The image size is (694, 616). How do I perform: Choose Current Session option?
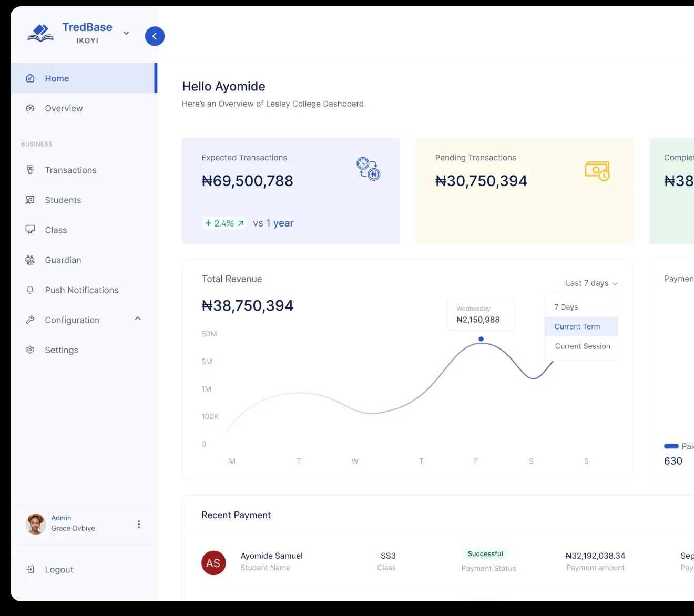582,346
